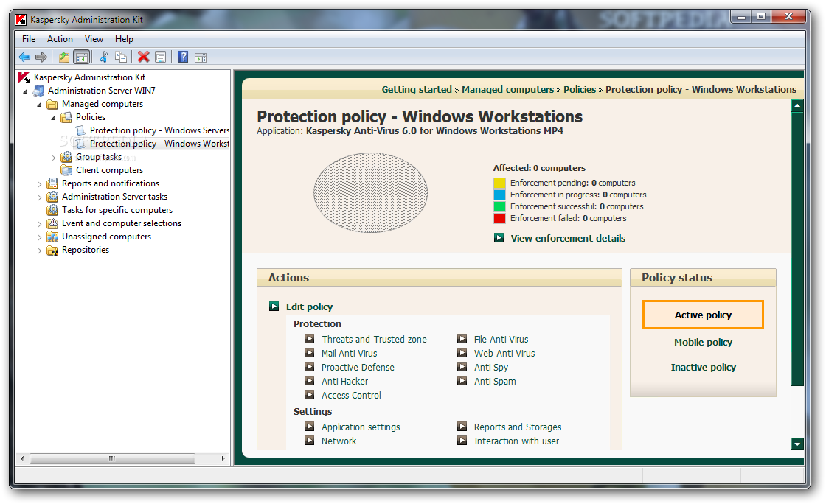Click green Enforcement successful swatch
826x504 pixels.
point(499,206)
